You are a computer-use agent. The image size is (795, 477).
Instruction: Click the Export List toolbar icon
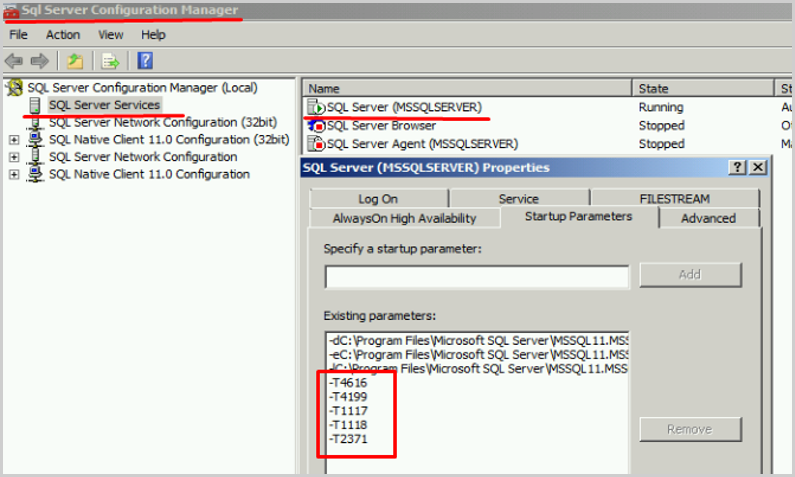(x=111, y=61)
